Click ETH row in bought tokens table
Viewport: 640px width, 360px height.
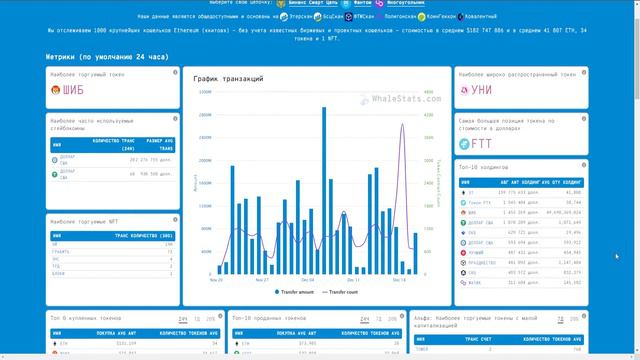(135, 344)
